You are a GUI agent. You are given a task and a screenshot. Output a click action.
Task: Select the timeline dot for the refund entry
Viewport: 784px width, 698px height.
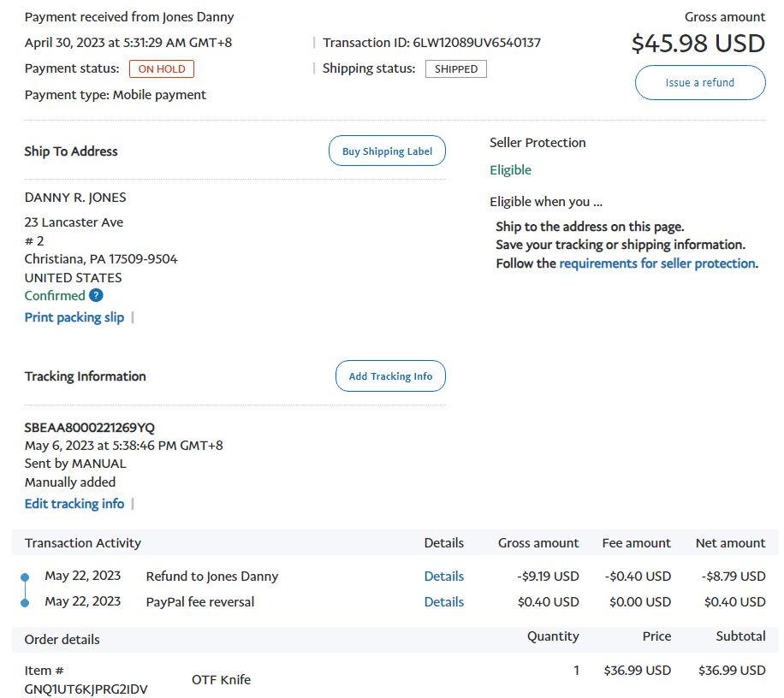point(25,577)
